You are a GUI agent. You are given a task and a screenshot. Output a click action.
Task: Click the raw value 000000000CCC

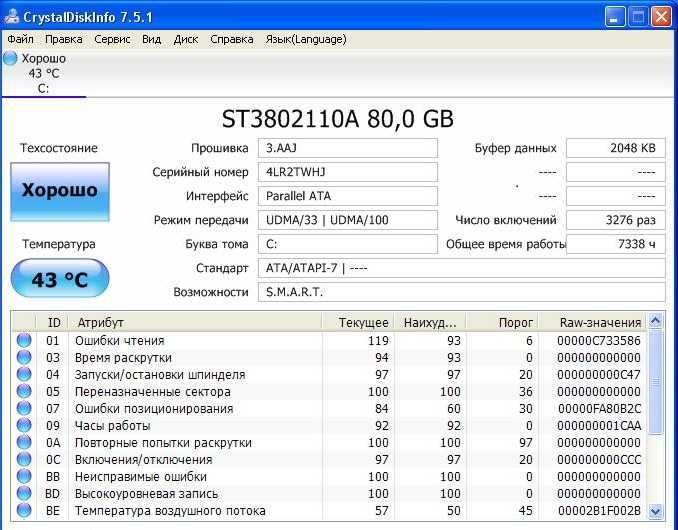tap(599, 460)
